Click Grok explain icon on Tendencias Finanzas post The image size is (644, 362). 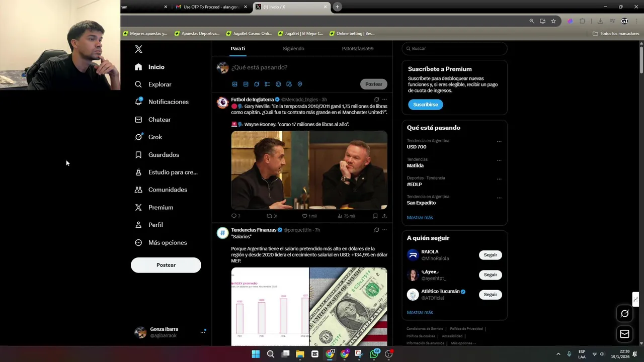(376, 230)
